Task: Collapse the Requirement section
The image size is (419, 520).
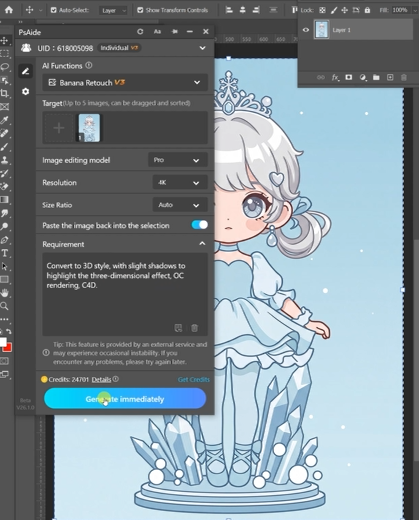Action: coord(202,244)
